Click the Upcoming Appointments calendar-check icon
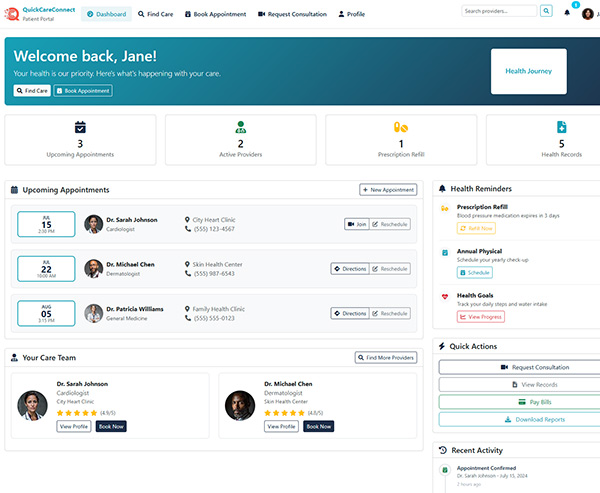The height and width of the screenshot is (493, 600). 80,127
